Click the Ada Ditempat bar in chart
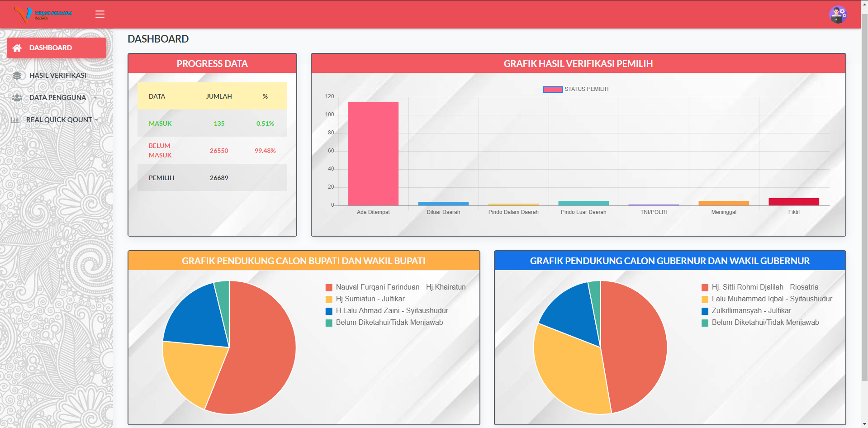The width and height of the screenshot is (868, 428). [373, 154]
